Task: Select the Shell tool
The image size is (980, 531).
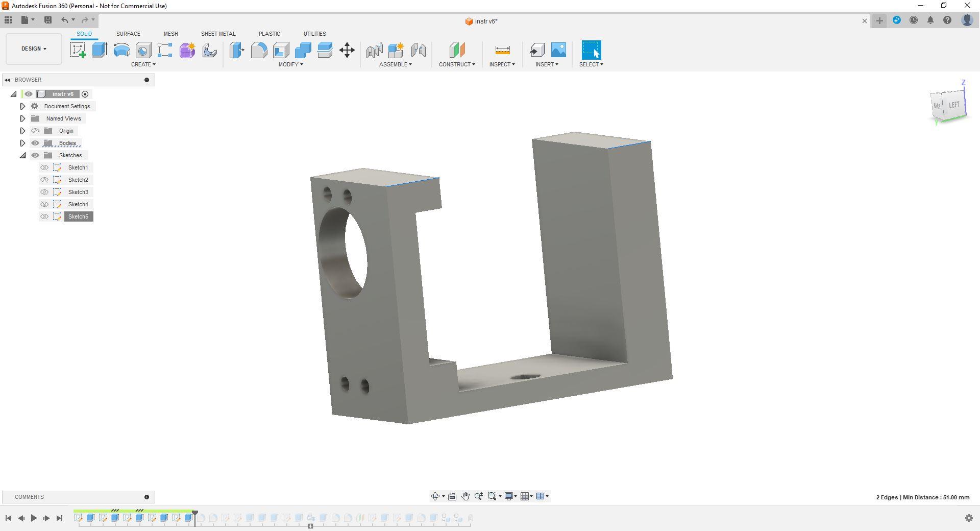Action: pyautogui.click(x=281, y=50)
